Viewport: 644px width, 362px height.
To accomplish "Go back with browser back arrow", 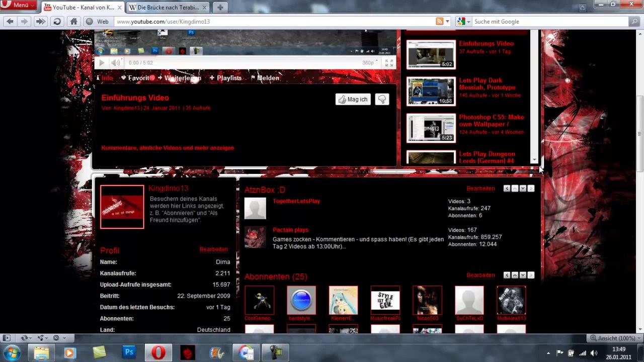I will point(10,22).
